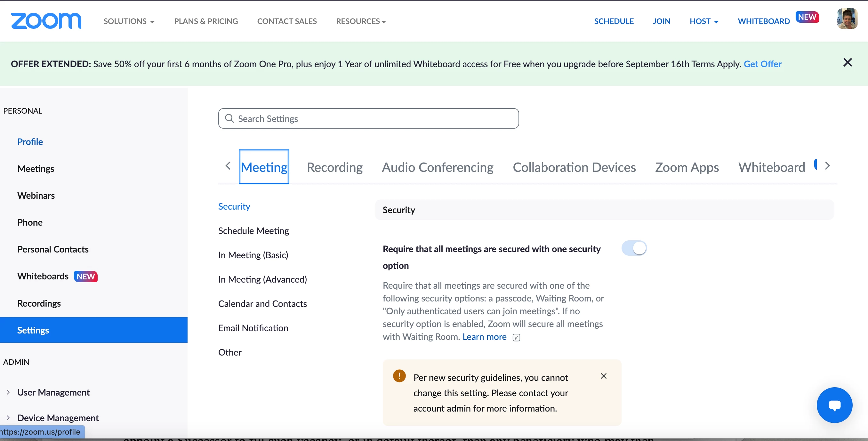Viewport: 868px width, 441px height.
Task: Expand the Host dropdown
Action: coord(703,21)
